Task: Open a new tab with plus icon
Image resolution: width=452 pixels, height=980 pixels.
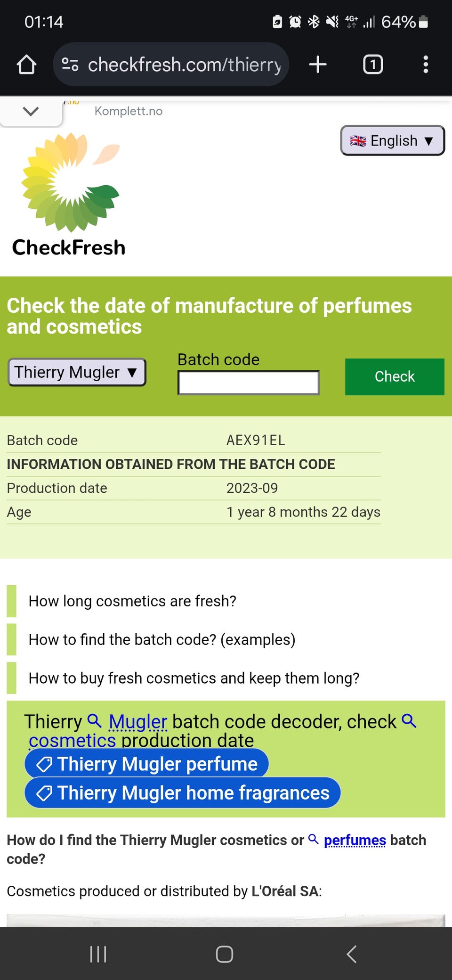Action: pos(318,65)
